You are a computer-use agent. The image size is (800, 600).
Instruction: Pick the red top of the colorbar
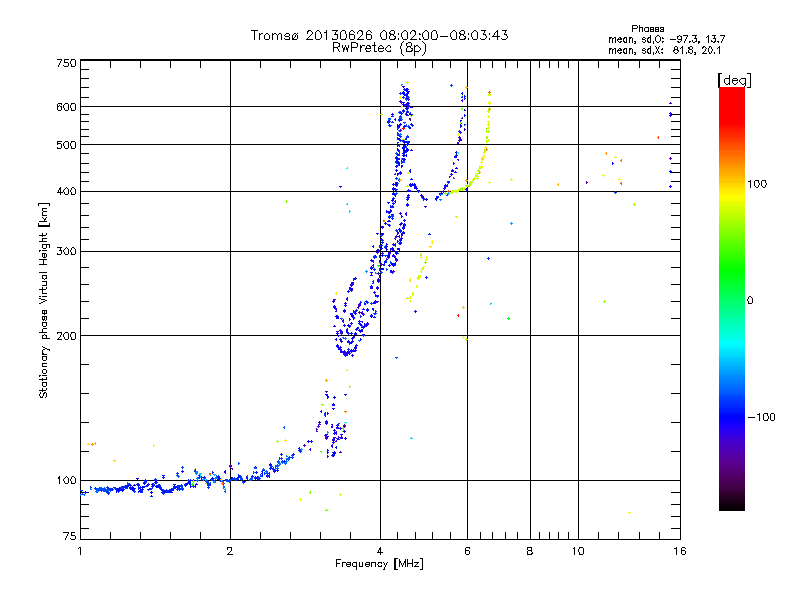click(x=731, y=92)
